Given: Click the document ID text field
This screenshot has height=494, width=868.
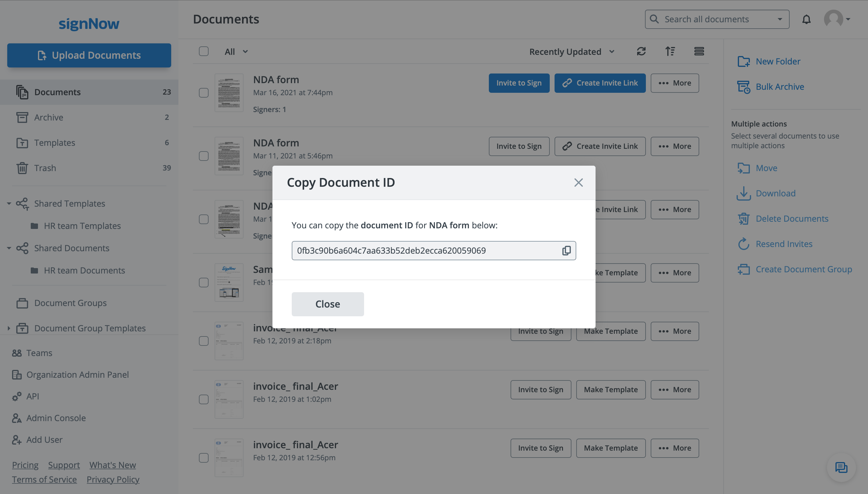Looking at the screenshot, I should (424, 250).
